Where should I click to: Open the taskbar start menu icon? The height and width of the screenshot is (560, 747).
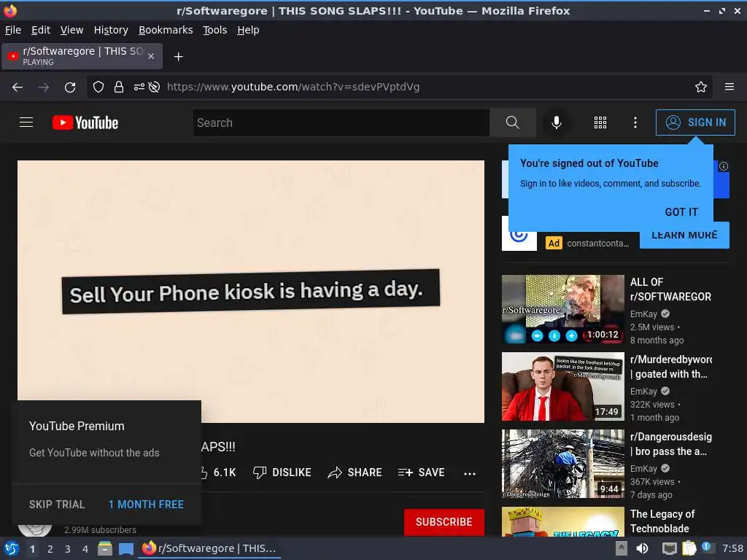12,548
